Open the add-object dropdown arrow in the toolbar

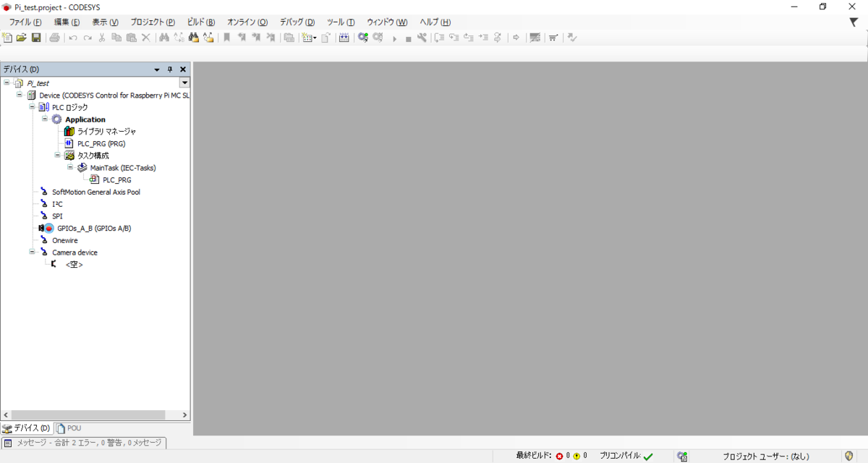tap(315, 38)
